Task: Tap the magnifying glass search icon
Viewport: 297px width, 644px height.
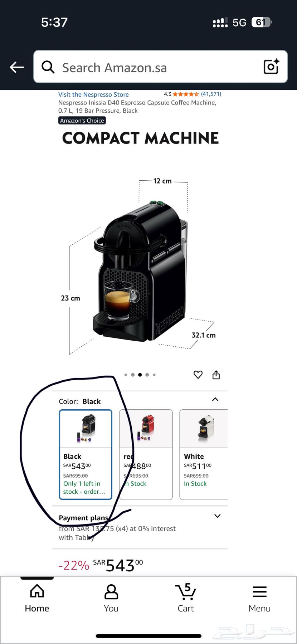Action: point(48,67)
